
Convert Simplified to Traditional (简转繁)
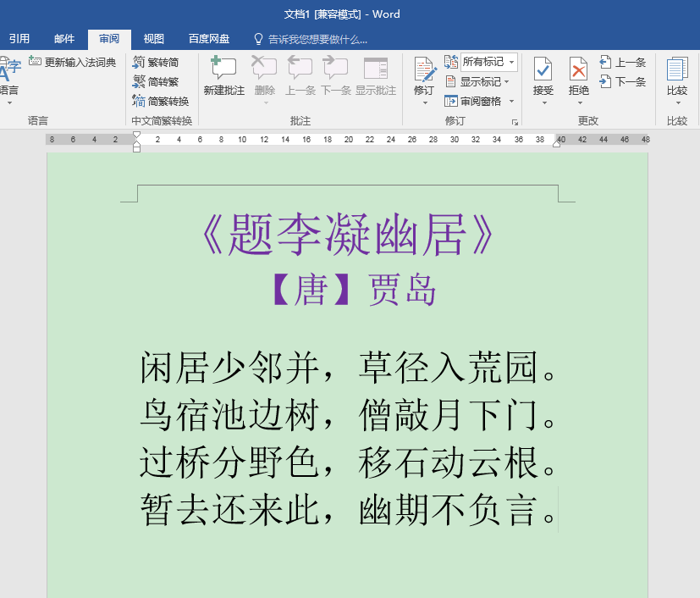(156, 81)
